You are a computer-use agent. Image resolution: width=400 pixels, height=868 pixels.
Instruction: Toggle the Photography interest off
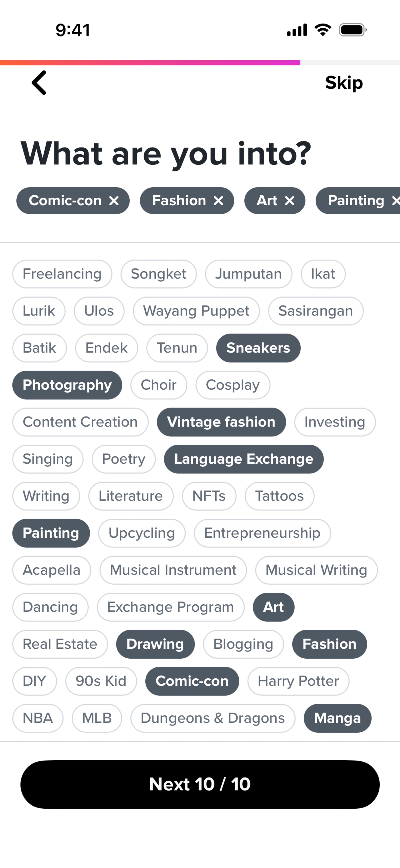click(x=67, y=385)
